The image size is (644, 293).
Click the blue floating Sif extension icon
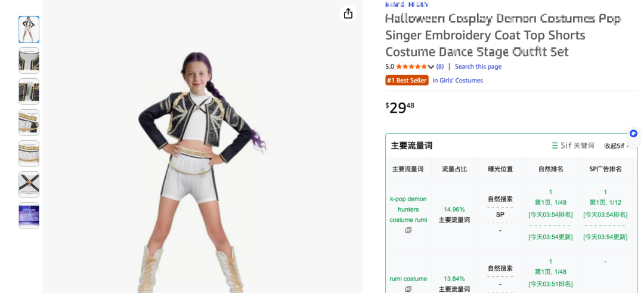(x=633, y=134)
